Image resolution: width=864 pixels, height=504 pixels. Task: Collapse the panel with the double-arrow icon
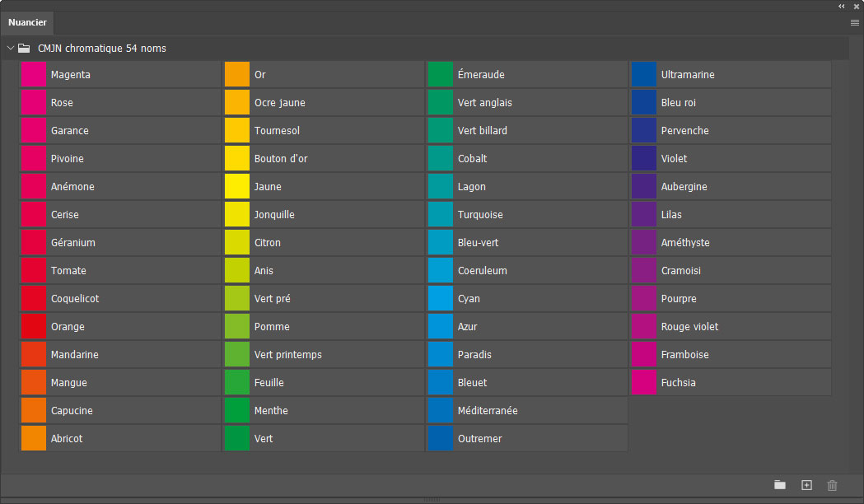[x=842, y=6]
